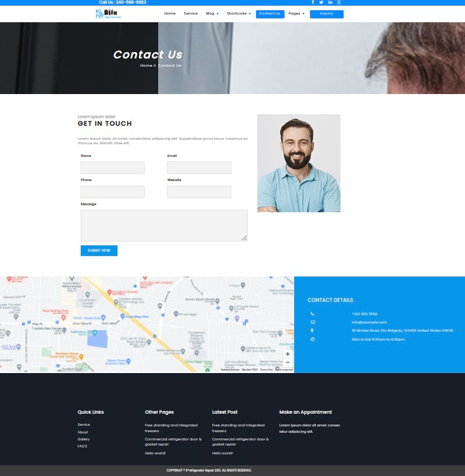Click the McGee Road address text

coord(402,330)
